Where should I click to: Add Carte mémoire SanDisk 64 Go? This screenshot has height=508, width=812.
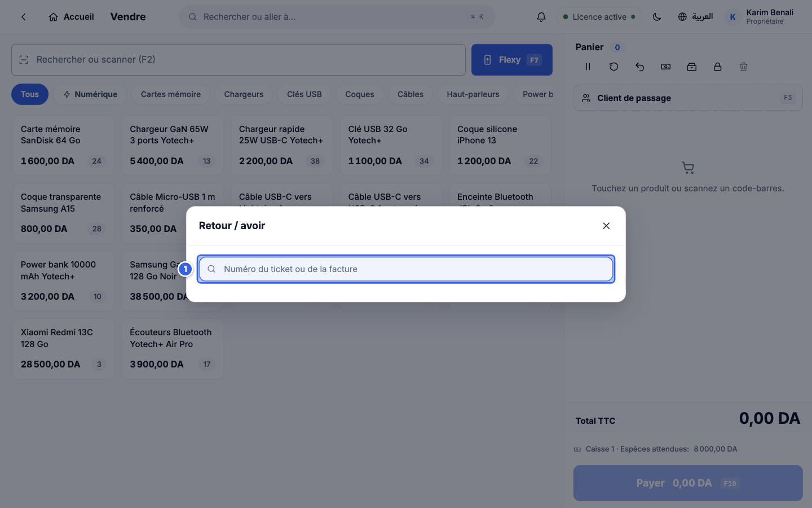click(63, 146)
